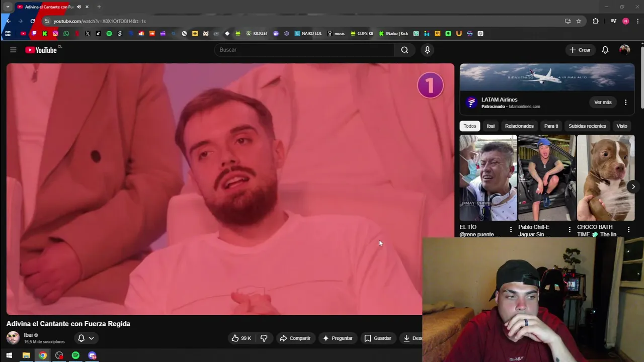644x362 pixels.
Task: Start voice search with the microphone
Action: click(x=427, y=50)
